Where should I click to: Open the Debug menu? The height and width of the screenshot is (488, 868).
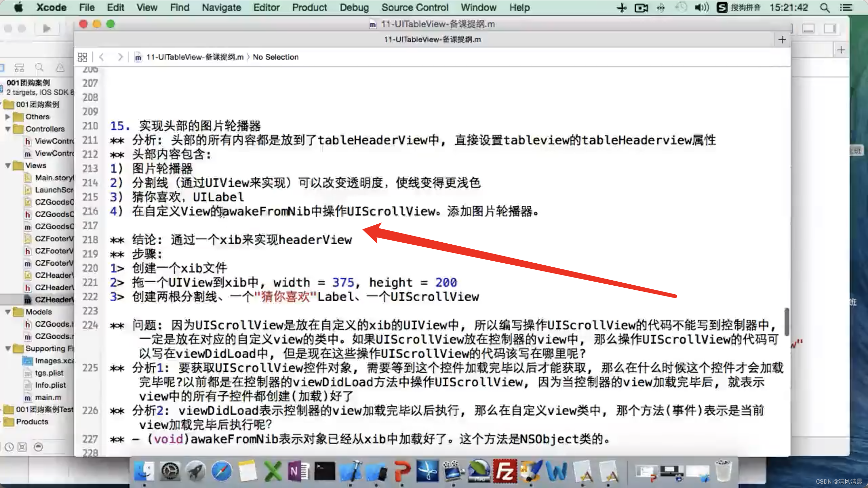[x=354, y=7]
